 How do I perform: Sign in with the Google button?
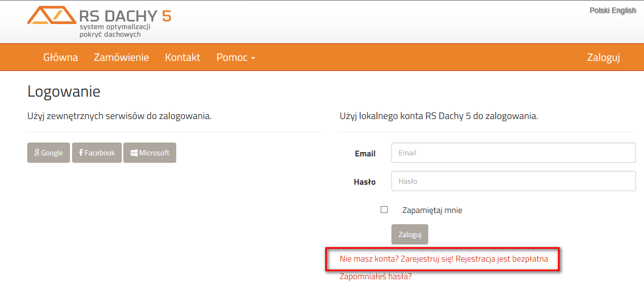point(49,153)
